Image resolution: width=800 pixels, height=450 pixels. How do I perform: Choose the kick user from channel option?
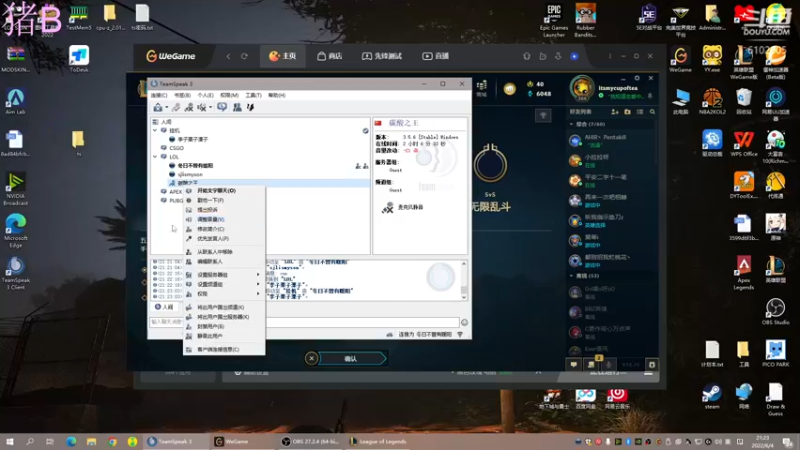tap(224, 307)
